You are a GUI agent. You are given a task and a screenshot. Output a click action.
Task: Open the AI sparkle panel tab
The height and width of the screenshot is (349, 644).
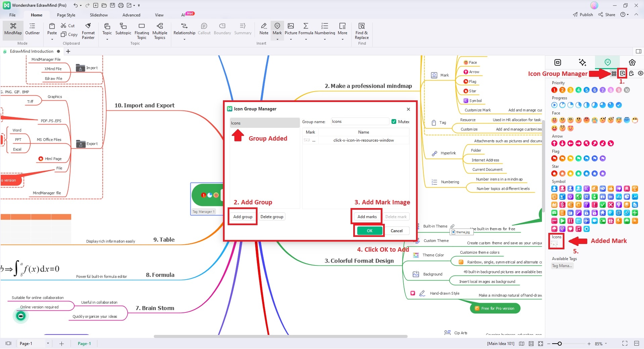pos(583,62)
